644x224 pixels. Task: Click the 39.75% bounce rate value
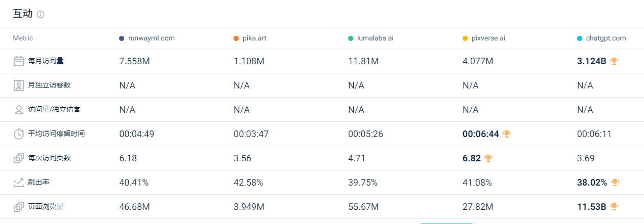pos(363,183)
